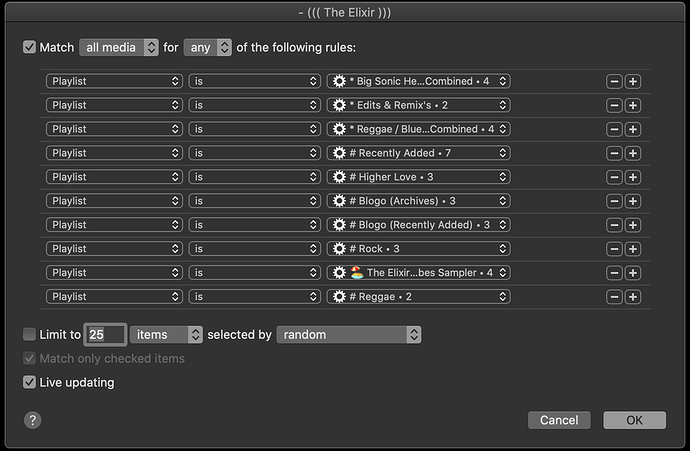The image size is (690, 451).
Task: Click the help question mark button
Action: tap(33, 420)
